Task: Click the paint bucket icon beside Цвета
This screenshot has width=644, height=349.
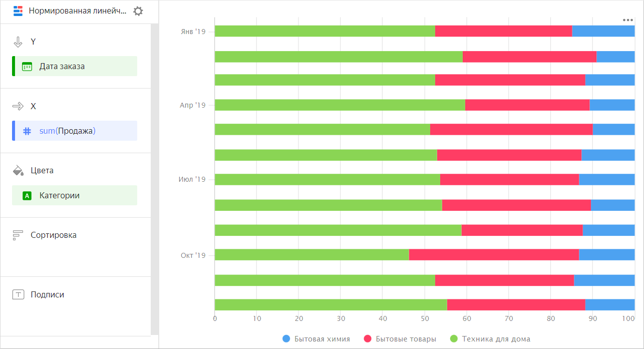Action: (18, 170)
